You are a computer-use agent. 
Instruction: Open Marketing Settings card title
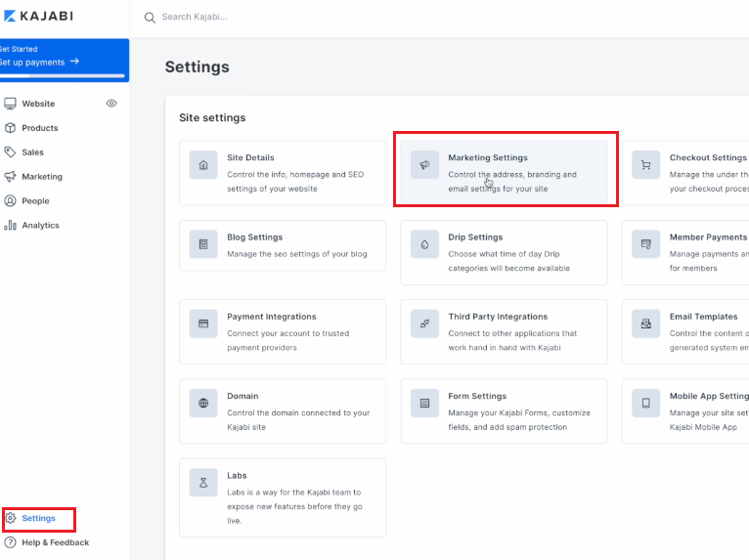coord(488,157)
